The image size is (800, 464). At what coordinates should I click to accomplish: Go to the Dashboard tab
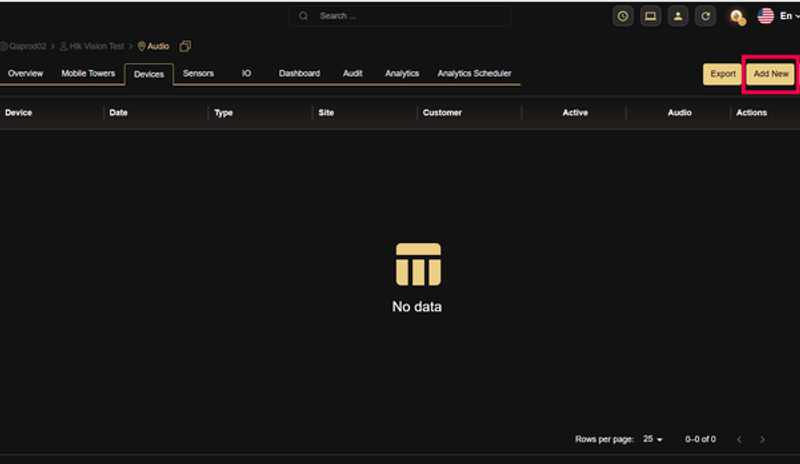[x=299, y=74]
